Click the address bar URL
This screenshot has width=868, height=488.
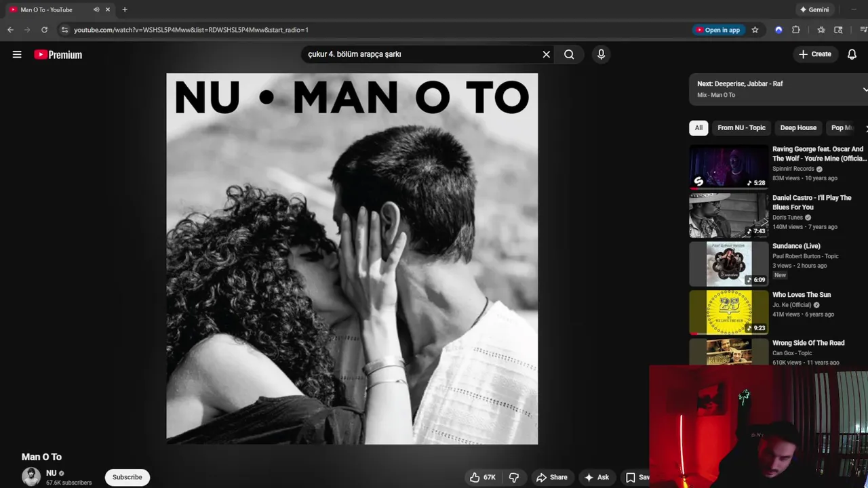[191, 30]
